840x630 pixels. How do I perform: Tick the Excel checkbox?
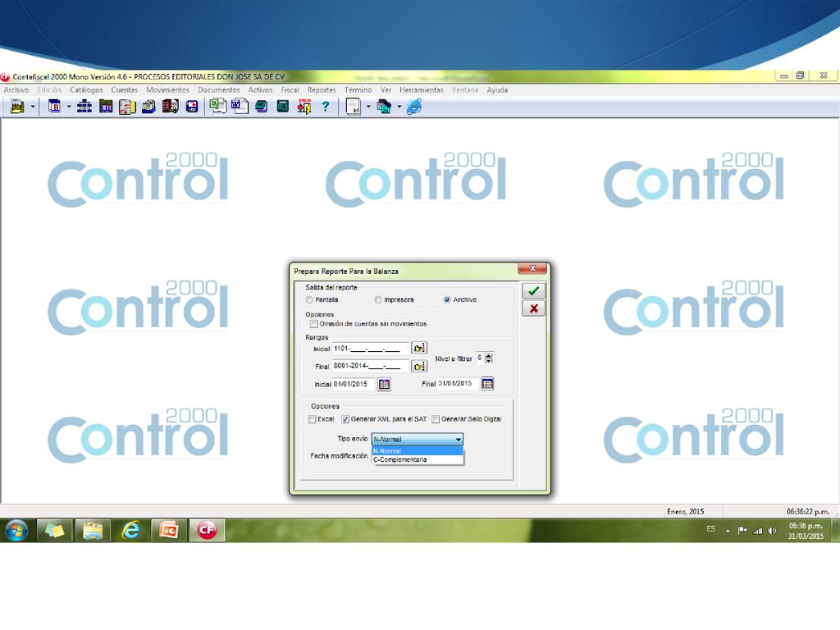click(313, 419)
